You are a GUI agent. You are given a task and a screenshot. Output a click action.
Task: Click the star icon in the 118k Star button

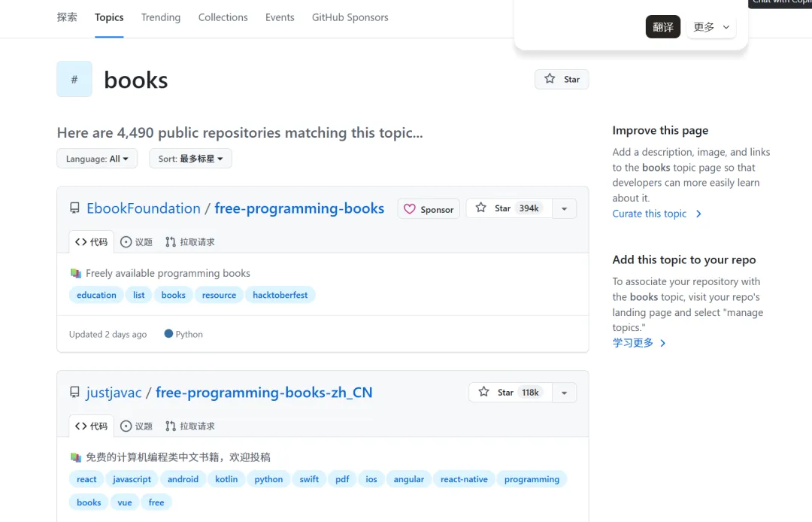tap(483, 391)
